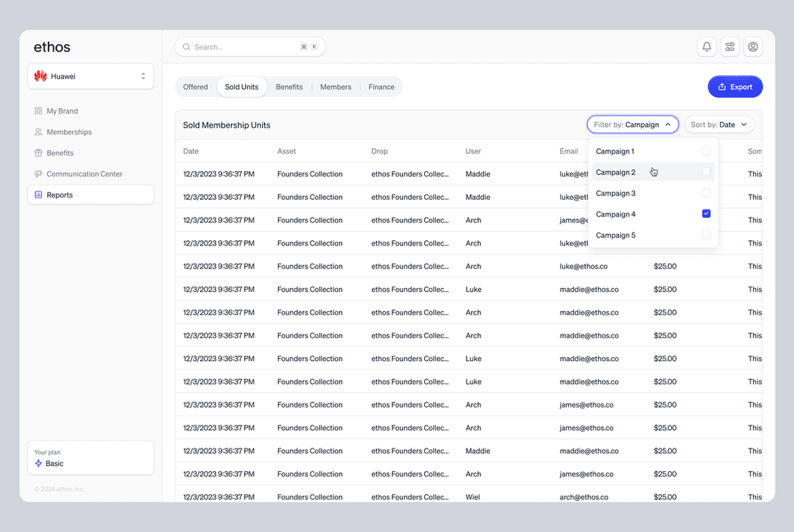Check the Campaign 1 checkbox
Screen dimensions: 794x532
[706, 151]
